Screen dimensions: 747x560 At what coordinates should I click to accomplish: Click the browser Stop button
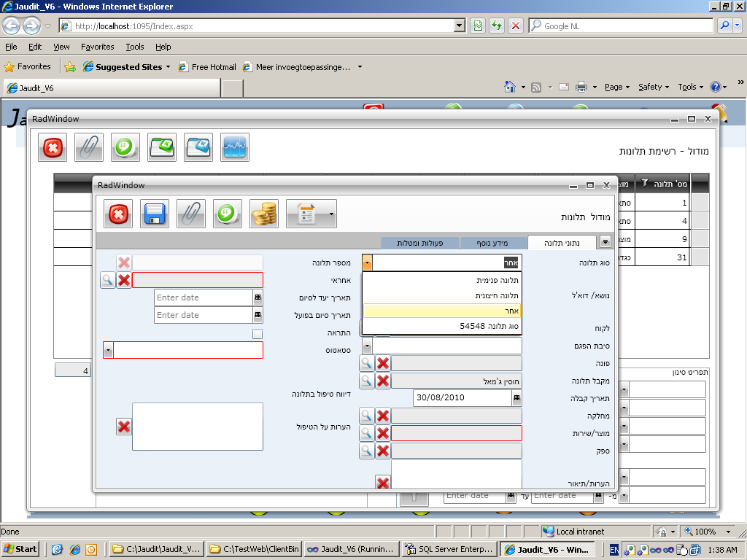click(x=516, y=26)
